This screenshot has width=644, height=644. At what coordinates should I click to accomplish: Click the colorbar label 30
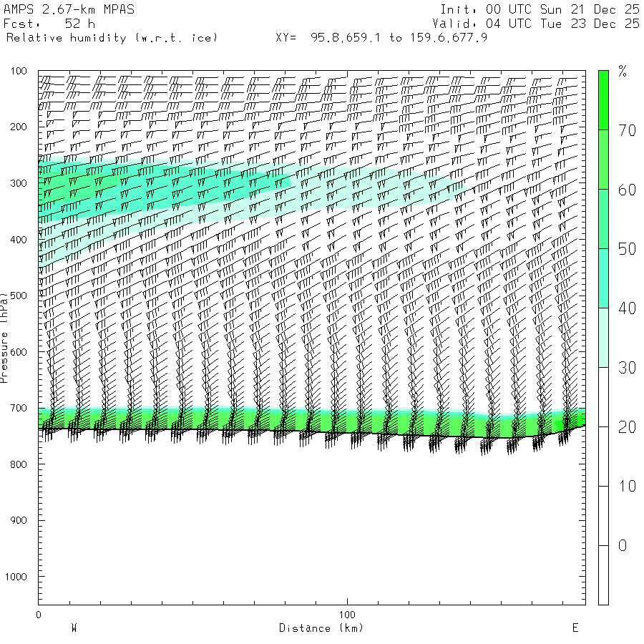pyautogui.click(x=627, y=368)
